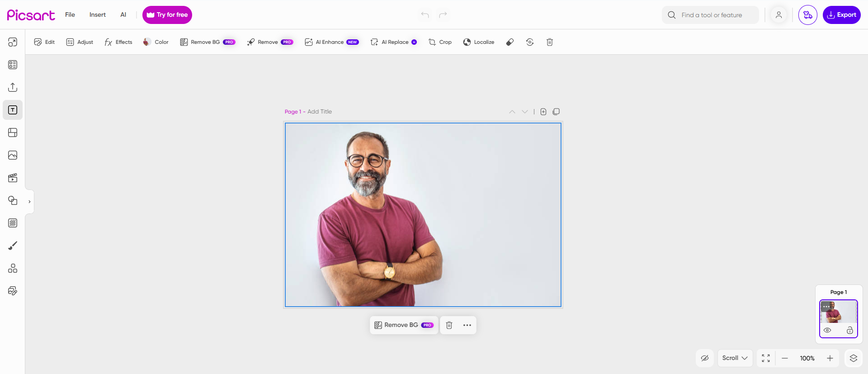The image size is (868, 374).
Task: Undo the last action
Action: [x=425, y=15]
